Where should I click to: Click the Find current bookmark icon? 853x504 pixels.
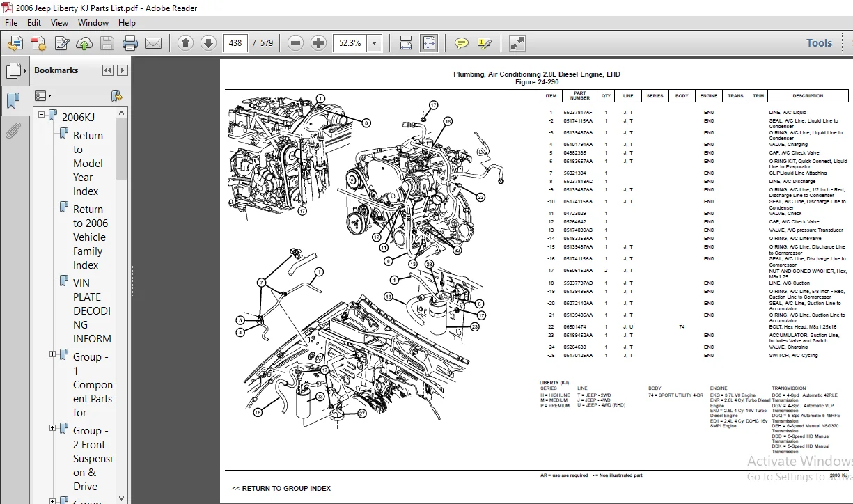click(116, 96)
